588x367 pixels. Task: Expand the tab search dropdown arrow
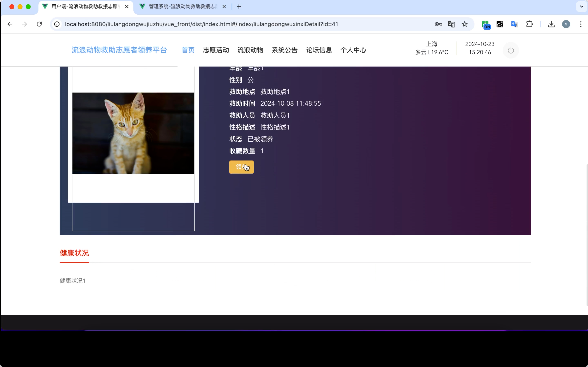tap(582, 7)
